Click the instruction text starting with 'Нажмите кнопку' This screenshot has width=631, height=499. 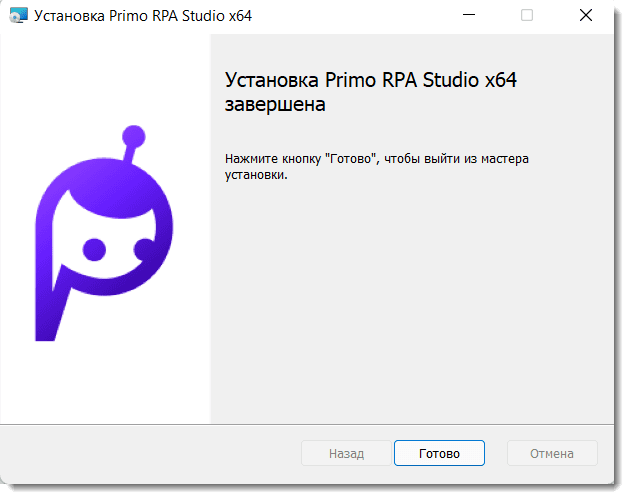click(376, 167)
